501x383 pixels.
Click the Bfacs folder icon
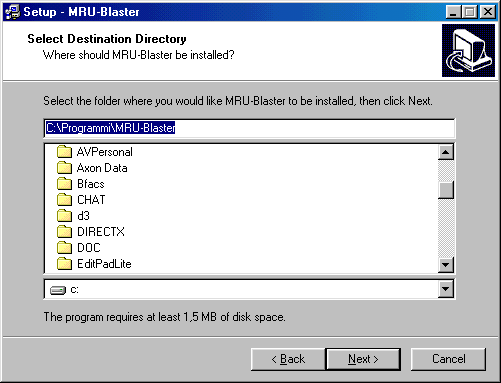tap(64, 184)
